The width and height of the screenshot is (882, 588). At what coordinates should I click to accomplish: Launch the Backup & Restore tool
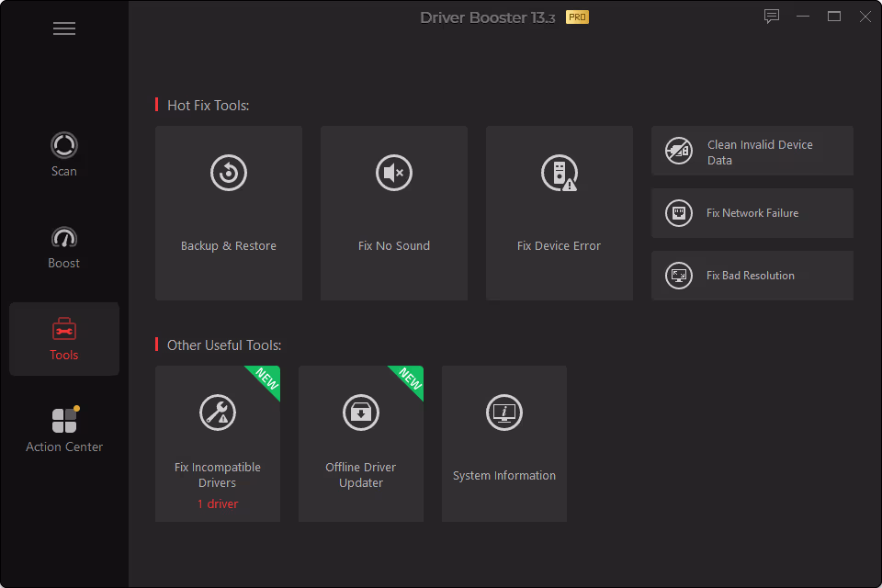coord(228,211)
